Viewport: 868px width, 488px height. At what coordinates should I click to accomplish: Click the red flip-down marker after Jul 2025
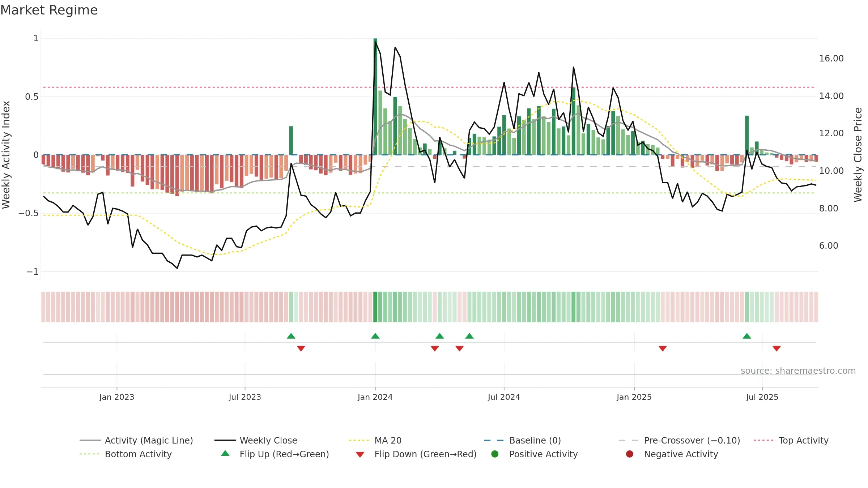coord(776,348)
